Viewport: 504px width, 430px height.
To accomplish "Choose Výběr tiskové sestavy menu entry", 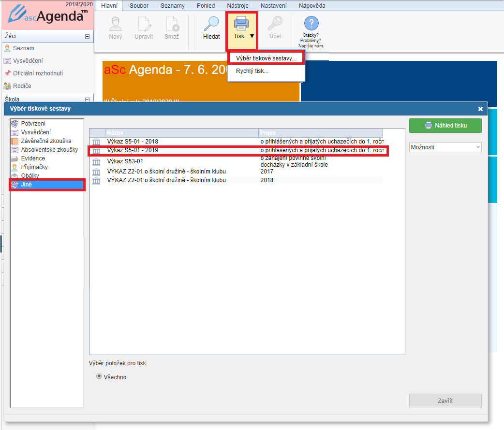I will (266, 58).
